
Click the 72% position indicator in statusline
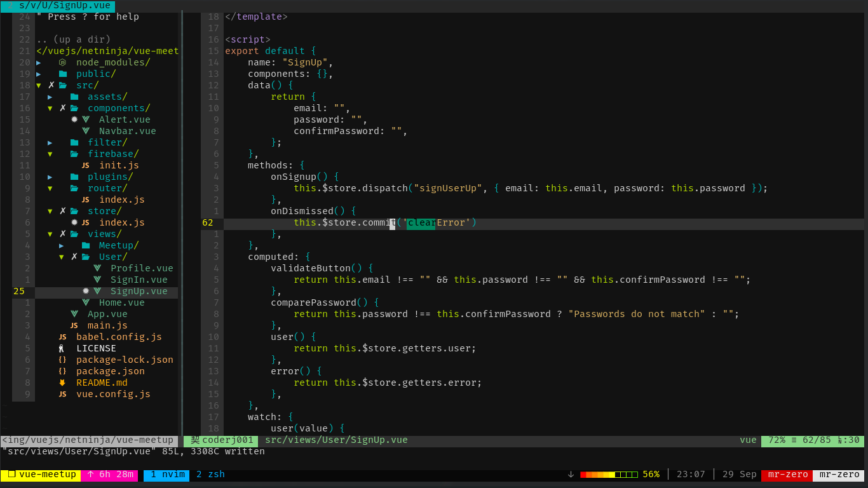pyautogui.click(x=776, y=440)
